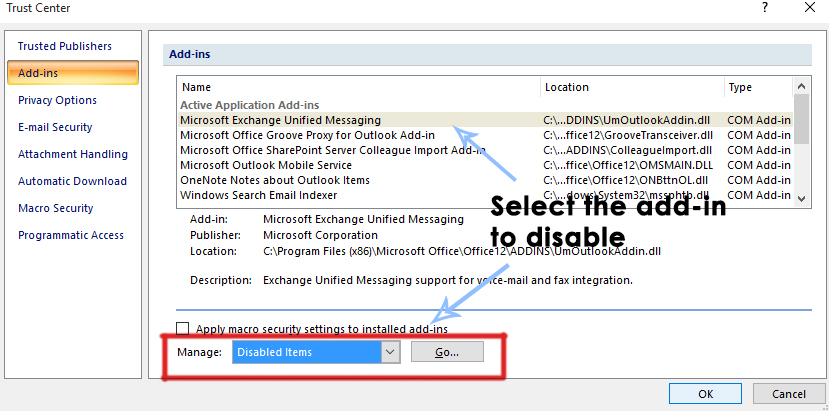This screenshot has height=411, width=829.
Task: Click the Microsoft Corporation publisher text
Action: coord(320,235)
